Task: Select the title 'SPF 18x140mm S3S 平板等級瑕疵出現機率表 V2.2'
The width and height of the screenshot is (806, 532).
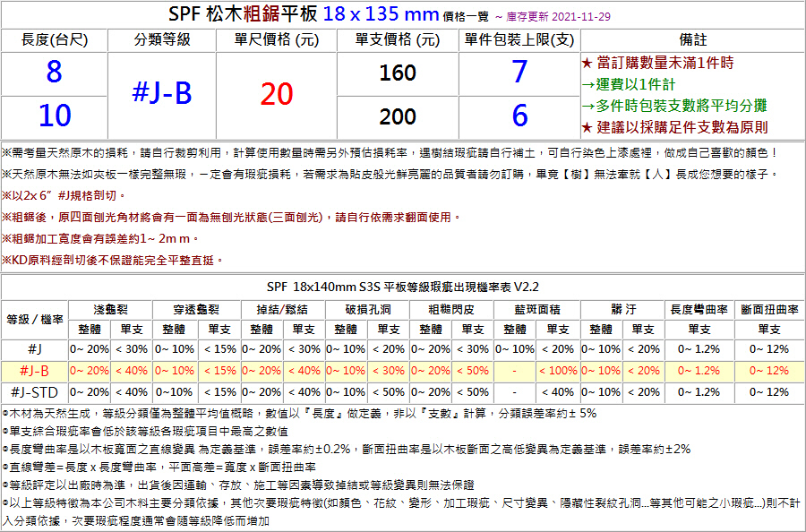Action: click(x=402, y=287)
